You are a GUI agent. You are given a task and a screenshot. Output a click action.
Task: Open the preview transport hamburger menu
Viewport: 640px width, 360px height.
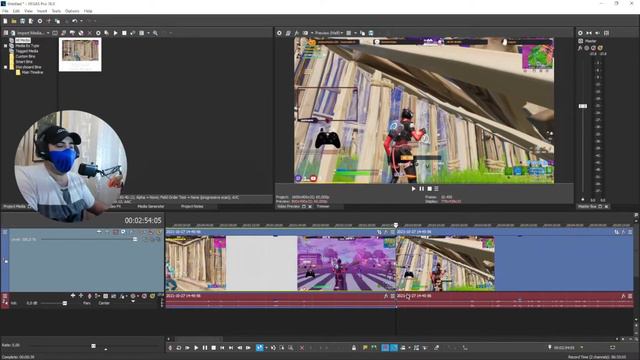[x=436, y=189]
